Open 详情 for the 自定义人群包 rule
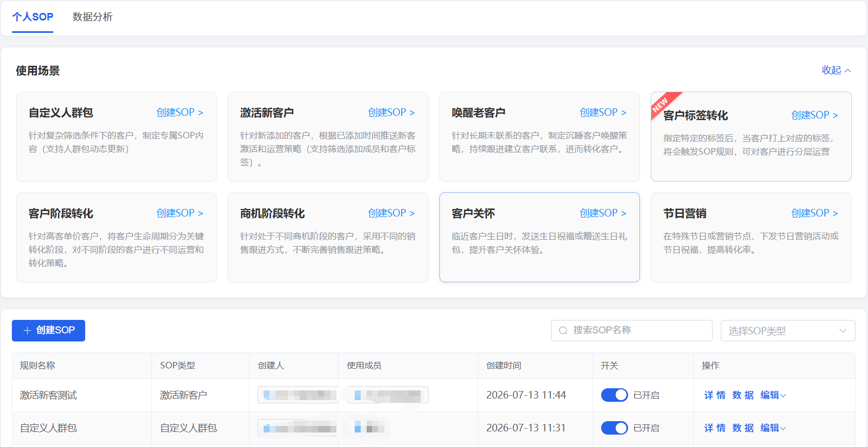868x447 pixels. tap(715, 428)
